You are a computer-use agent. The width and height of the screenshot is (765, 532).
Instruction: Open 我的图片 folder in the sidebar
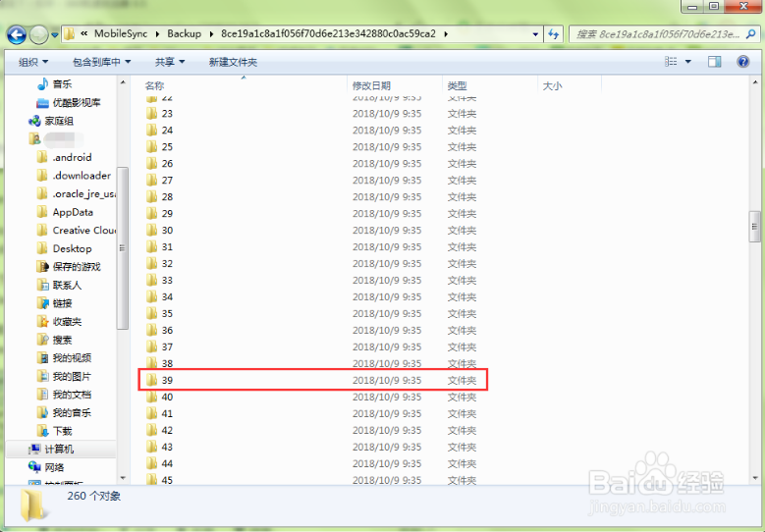pyautogui.click(x=72, y=376)
